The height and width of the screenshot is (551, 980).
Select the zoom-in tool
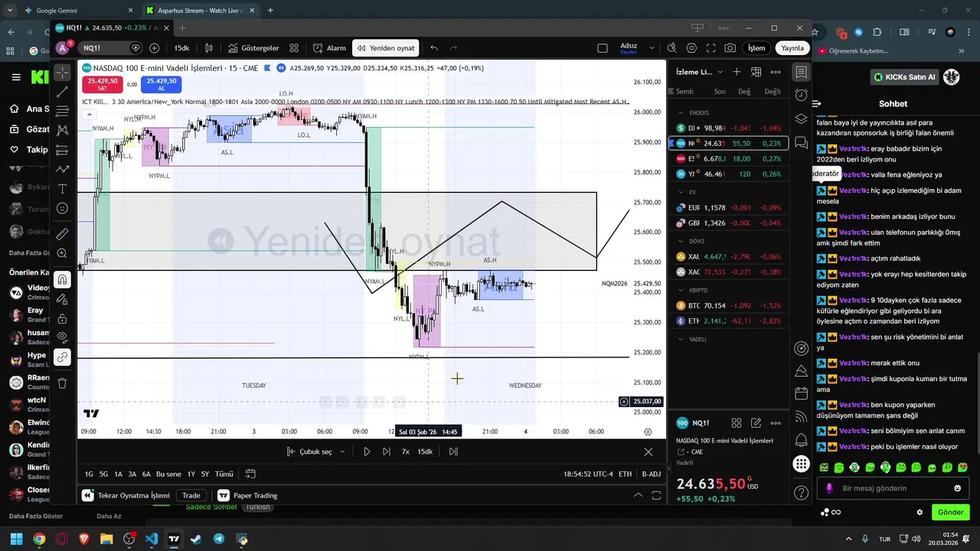[x=63, y=253]
